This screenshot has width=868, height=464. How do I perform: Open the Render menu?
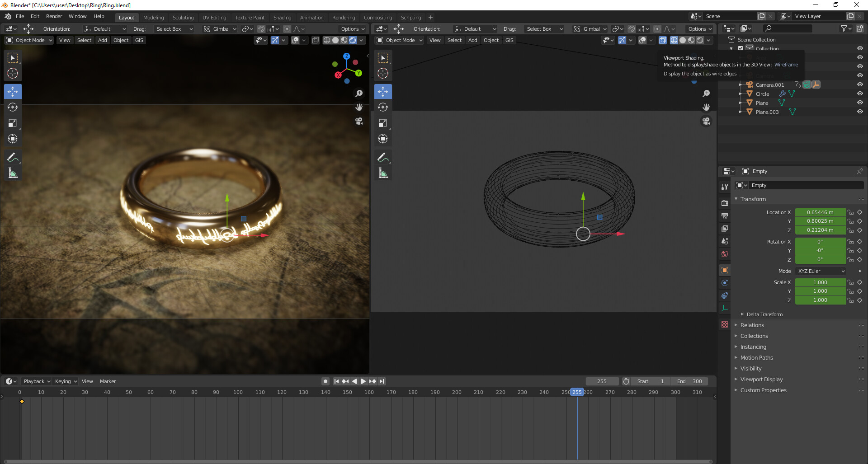pos(54,16)
